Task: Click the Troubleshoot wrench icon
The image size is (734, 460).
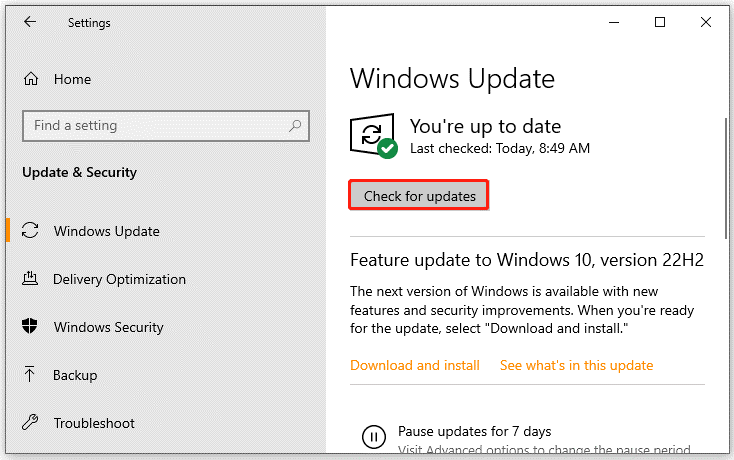Action: (30, 422)
